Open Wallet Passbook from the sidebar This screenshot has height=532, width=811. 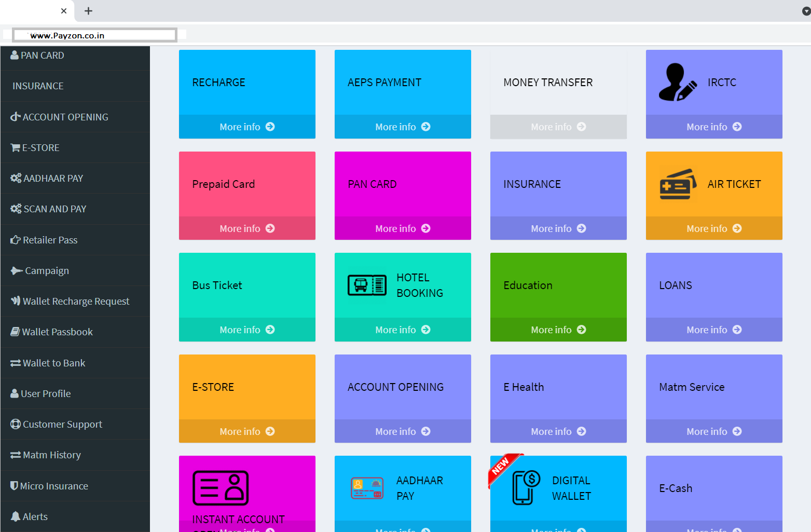coord(57,332)
